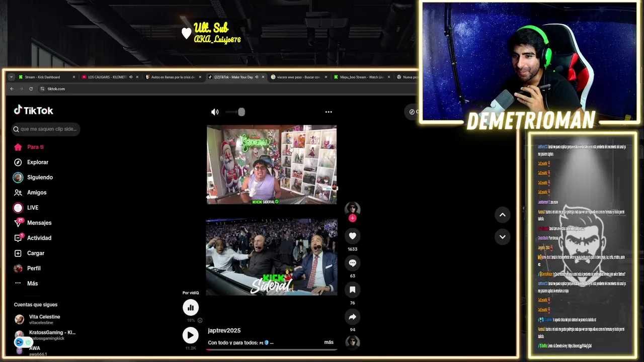Close the Stream - Kick Dashboard tab
Image resolution: width=644 pixels, height=362 pixels.
pos(74,77)
